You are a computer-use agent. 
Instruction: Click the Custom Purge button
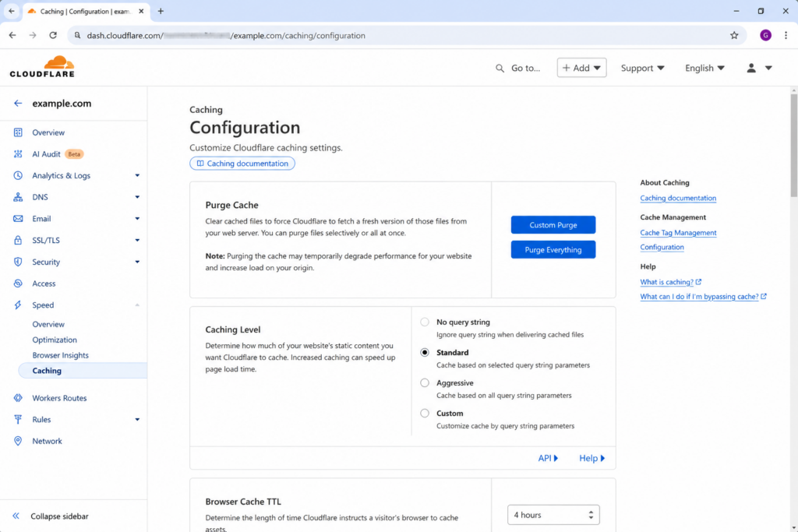[x=553, y=225]
